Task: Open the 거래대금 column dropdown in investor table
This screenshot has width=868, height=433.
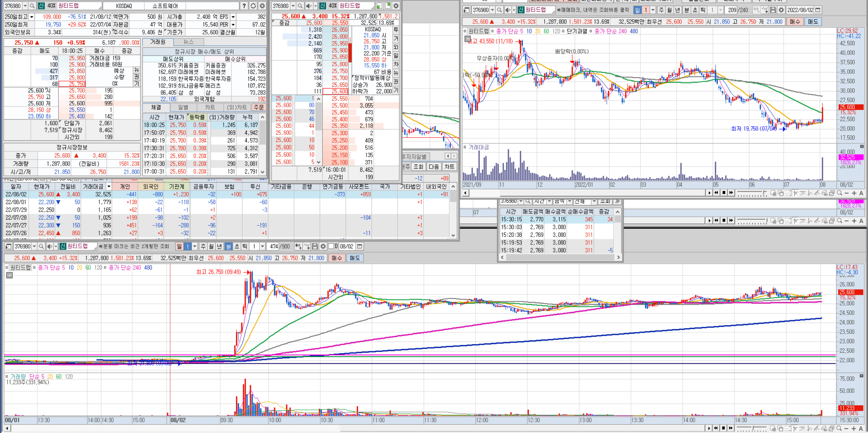Action: click(x=109, y=187)
